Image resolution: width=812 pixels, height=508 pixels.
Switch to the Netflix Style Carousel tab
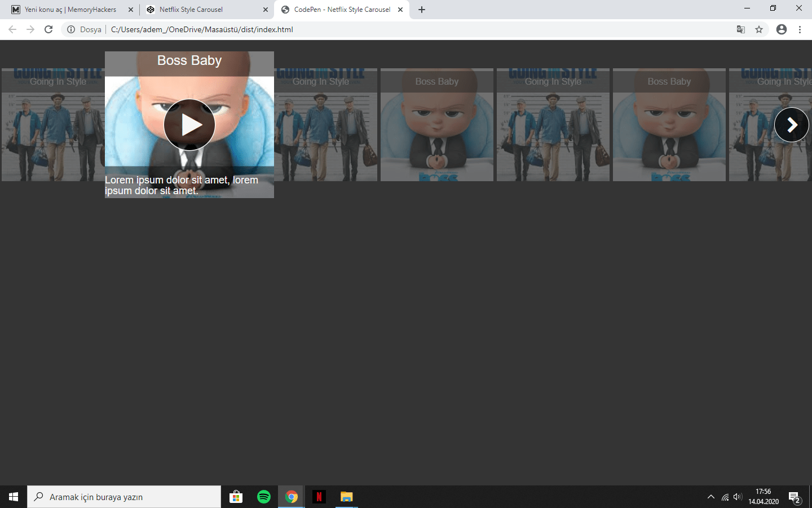point(206,10)
